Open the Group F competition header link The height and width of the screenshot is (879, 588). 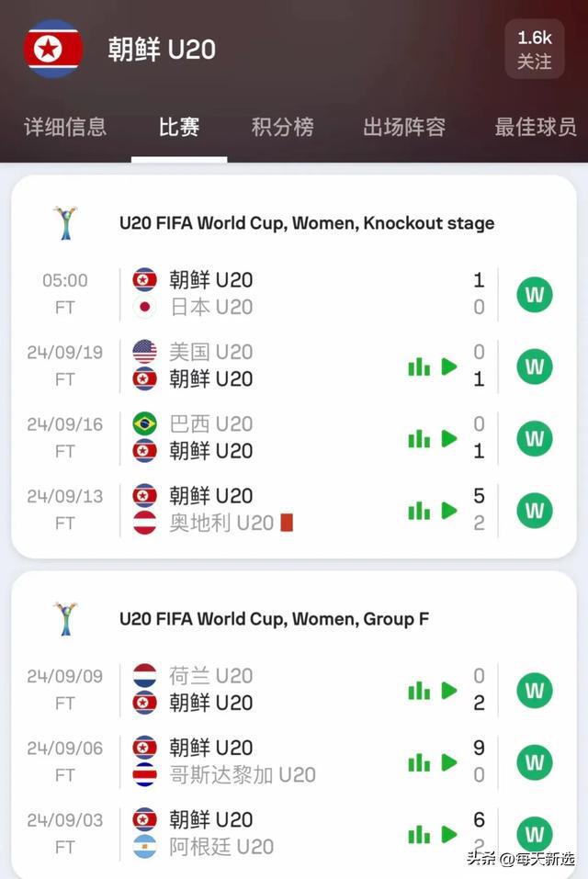(x=274, y=619)
